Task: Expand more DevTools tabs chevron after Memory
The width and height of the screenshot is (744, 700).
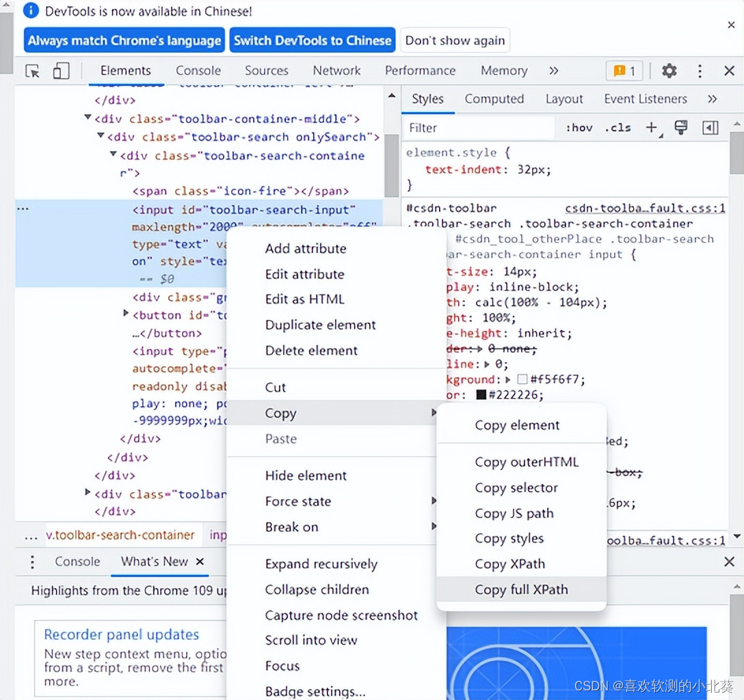Action: tap(554, 70)
